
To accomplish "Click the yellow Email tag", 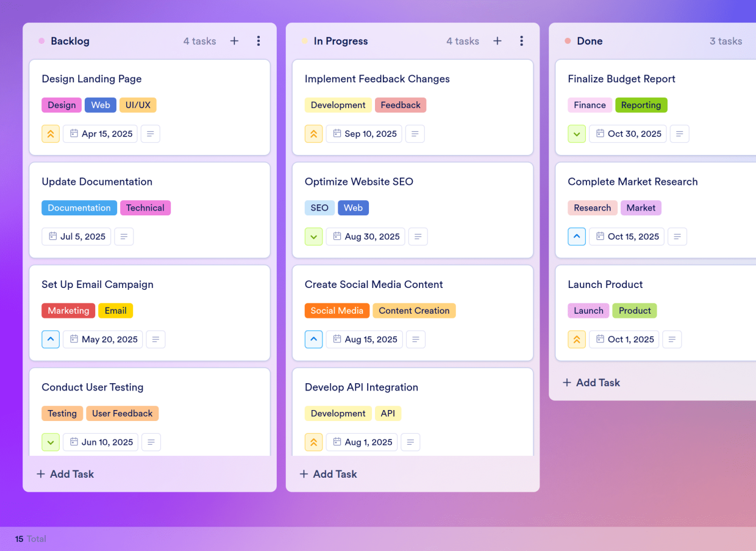I will (x=115, y=311).
